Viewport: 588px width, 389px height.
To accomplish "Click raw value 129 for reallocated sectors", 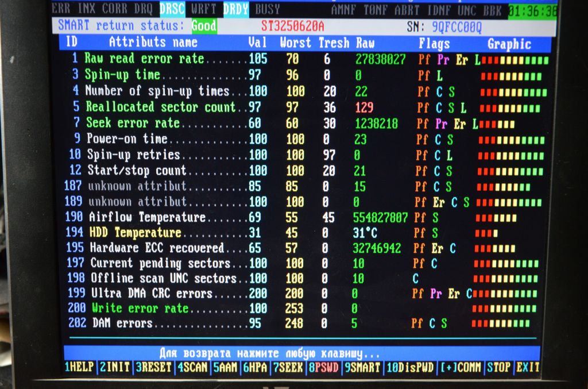I will click(x=364, y=107).
